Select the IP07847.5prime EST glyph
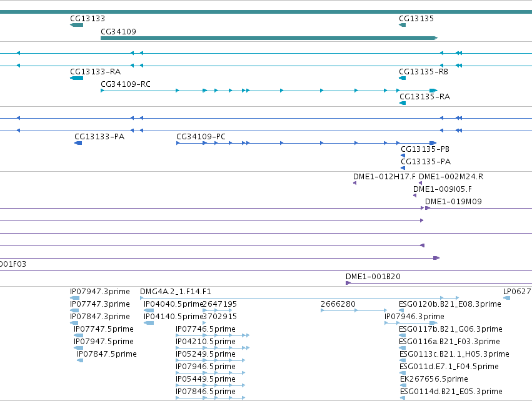This screenshot has height=401, width=532. pyautogui.click(x=80, y=360)
